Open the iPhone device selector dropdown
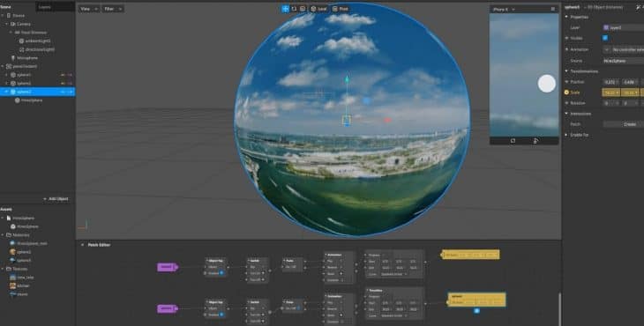The image size is (644, 326). 504,9
